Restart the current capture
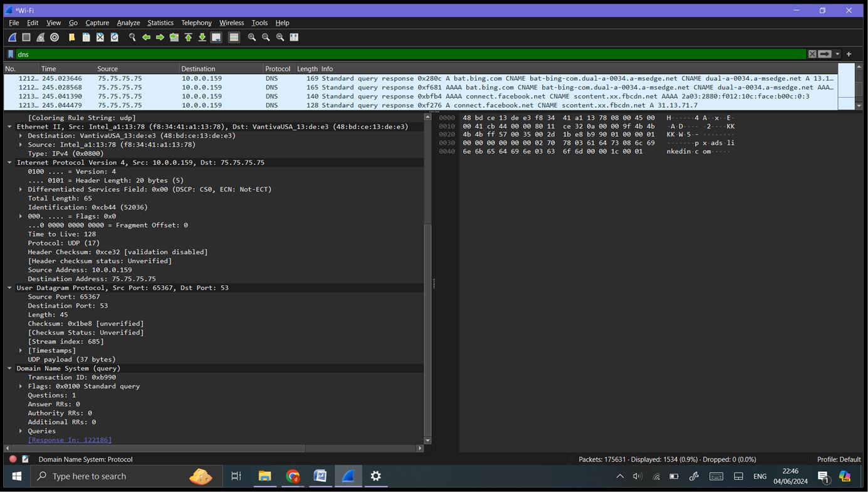Viewport: 868px width, 492px height. [x=40, y=37]
